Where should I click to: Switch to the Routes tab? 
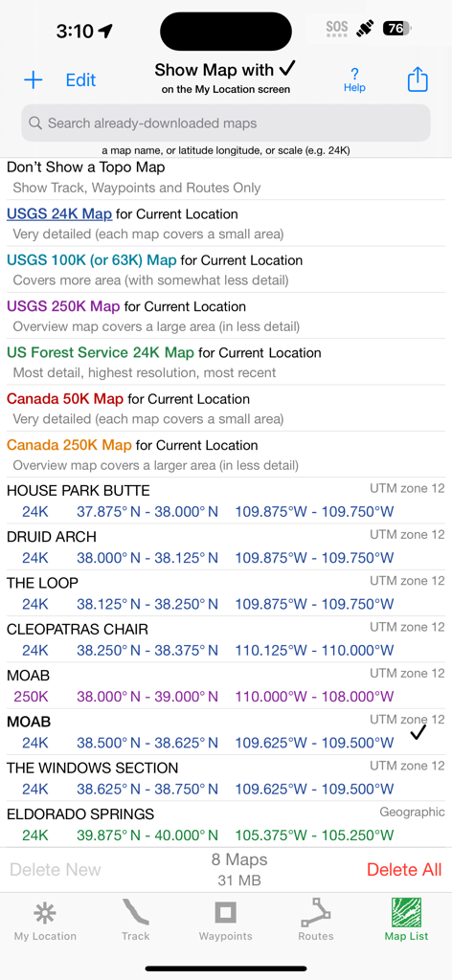(316, 921)
